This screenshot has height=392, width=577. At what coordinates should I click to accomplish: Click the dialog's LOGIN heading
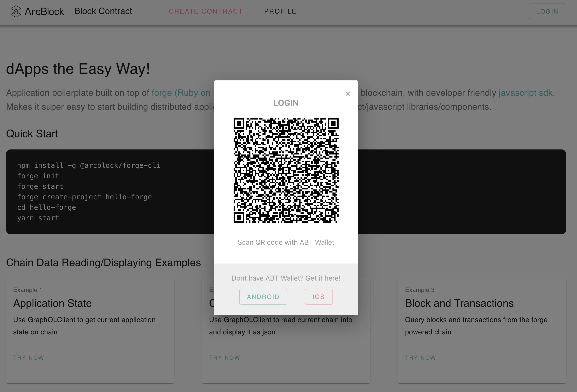pyautogui.click(x=286, y=103)
